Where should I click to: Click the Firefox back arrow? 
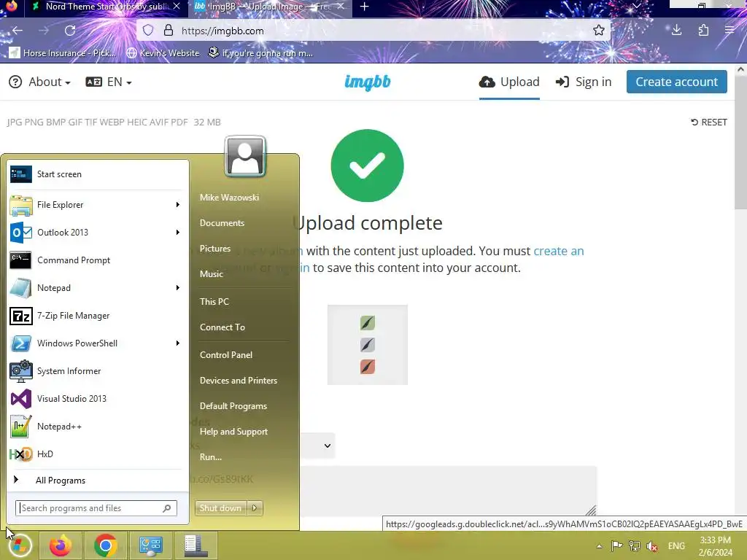coord(18,31)
